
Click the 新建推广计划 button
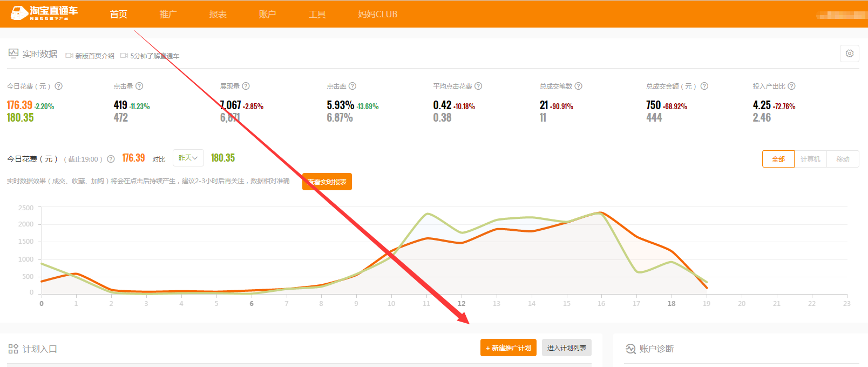tap(508, 348)
